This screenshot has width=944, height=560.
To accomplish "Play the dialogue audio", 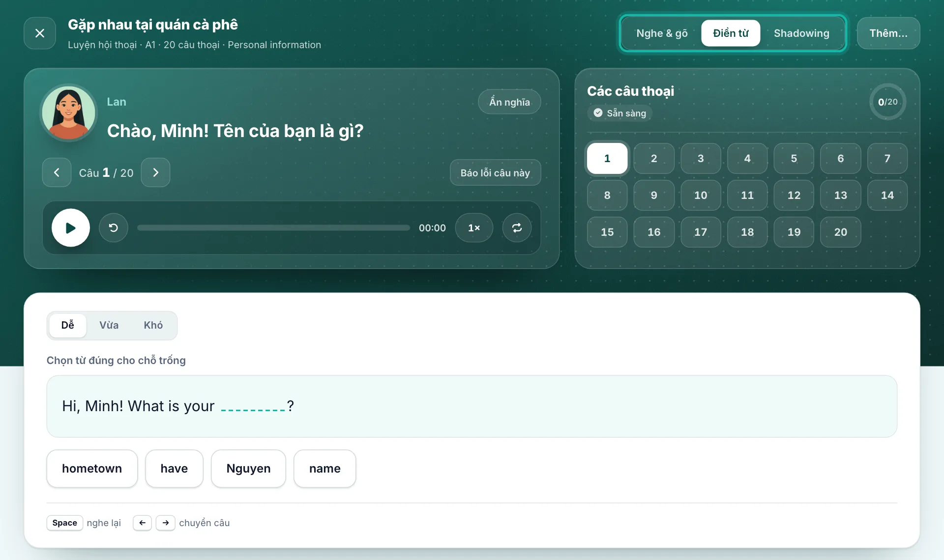I will click(71, 228).
